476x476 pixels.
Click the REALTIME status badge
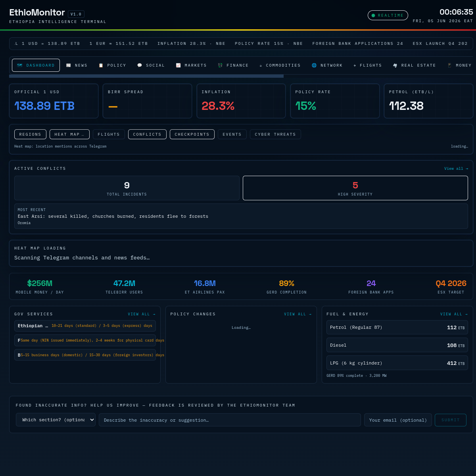[x=388, y=15]
